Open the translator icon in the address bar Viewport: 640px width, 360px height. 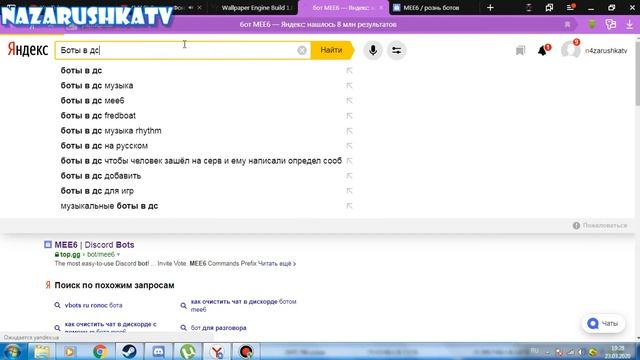click(x=611, y=24)
